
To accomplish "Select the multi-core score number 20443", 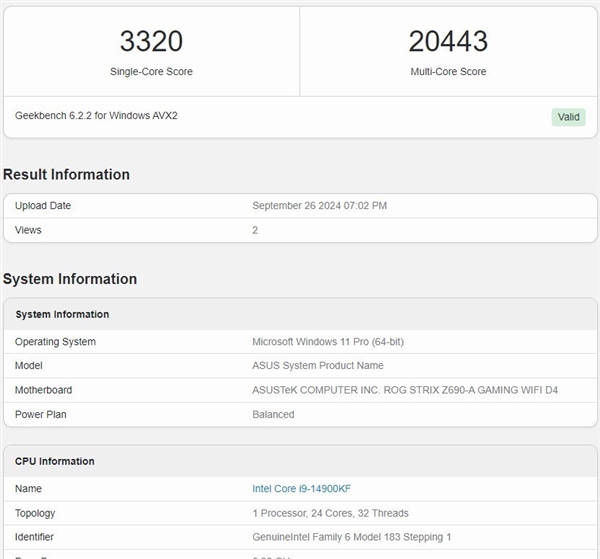I will tap(448, 41).
